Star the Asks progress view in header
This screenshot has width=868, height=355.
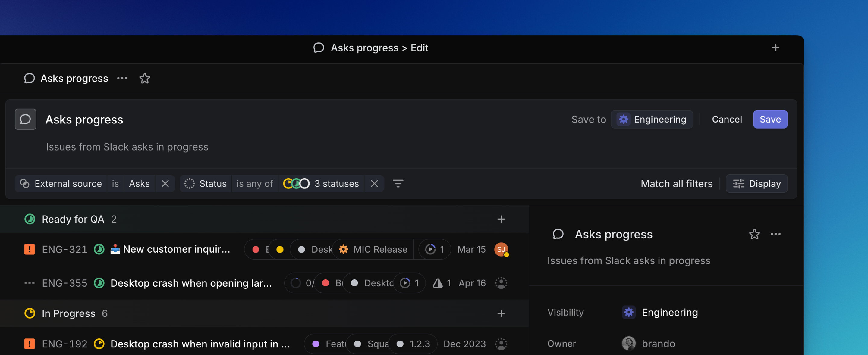coord(145,78)
